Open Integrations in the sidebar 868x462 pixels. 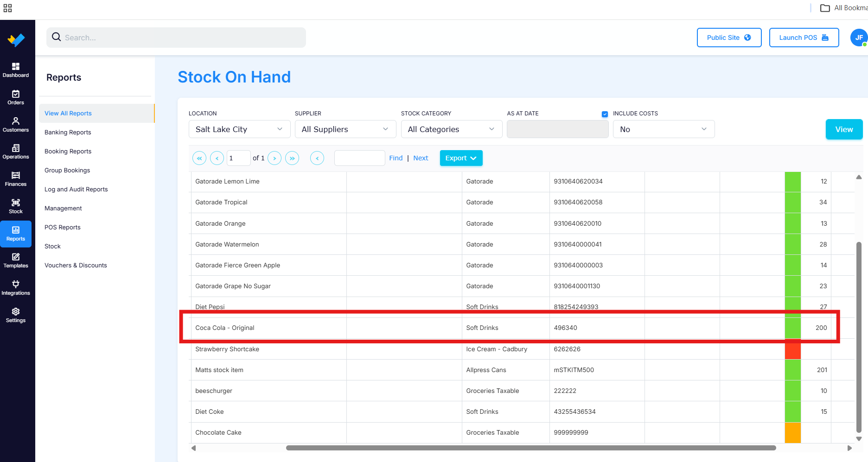coord(16,288)
